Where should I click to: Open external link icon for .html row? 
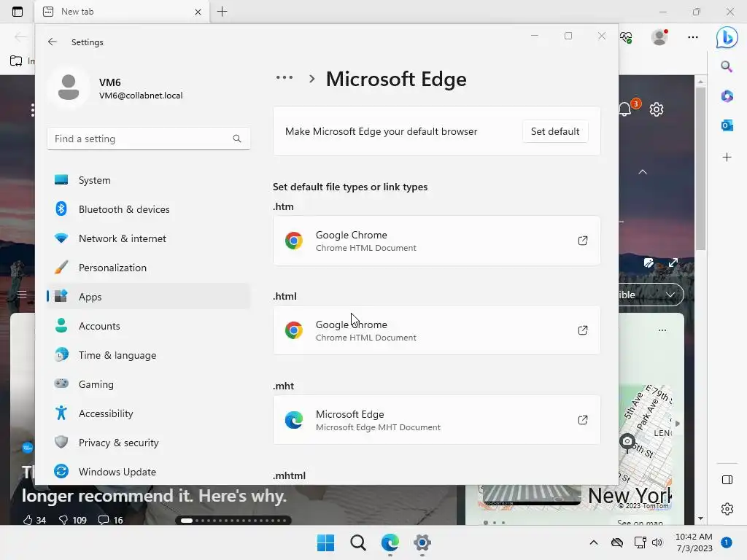click(x=583, y=330)
